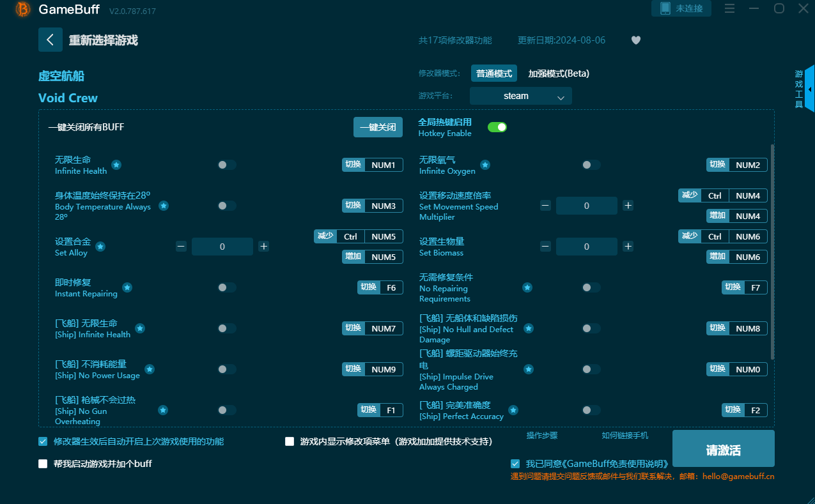The image size is (815, 504).
Task: Click the star icon beside Infinite Health
Action: 116,165
